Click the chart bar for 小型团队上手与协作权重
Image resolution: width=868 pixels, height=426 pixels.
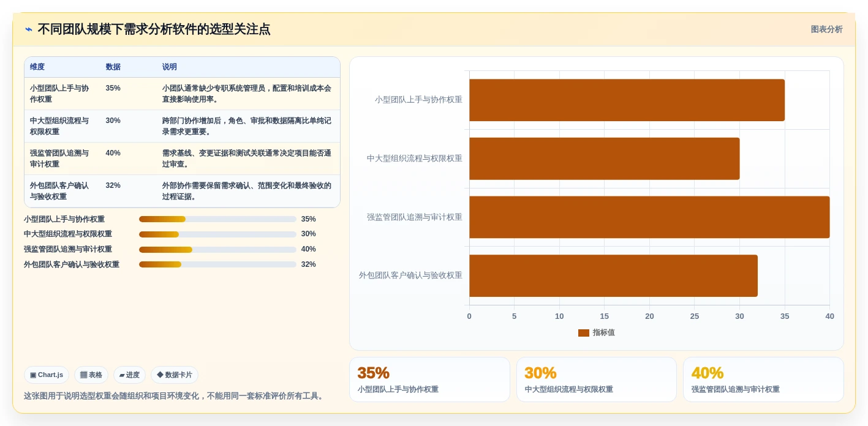627,100
